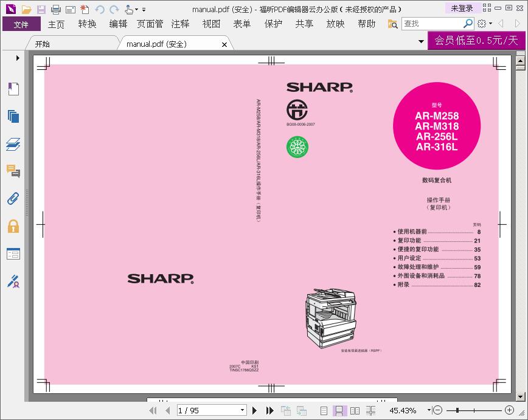Open the 共享 ribbon tab

pyautogui.click(x=304, y=24)
